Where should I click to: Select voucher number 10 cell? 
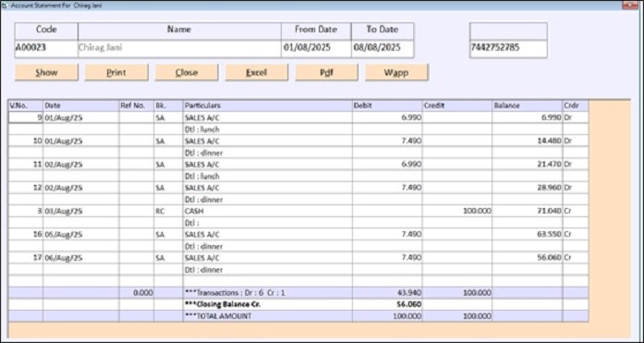click(26, 141)
